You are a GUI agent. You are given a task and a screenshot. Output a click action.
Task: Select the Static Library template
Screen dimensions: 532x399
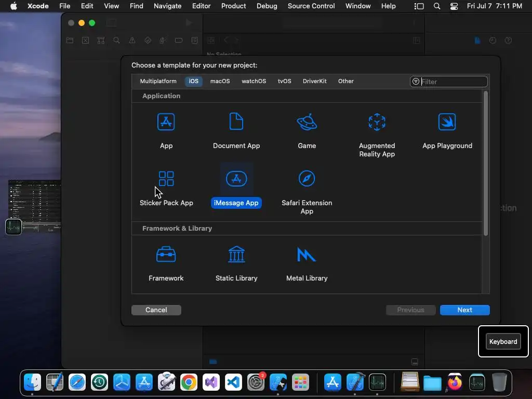(236, 264)
